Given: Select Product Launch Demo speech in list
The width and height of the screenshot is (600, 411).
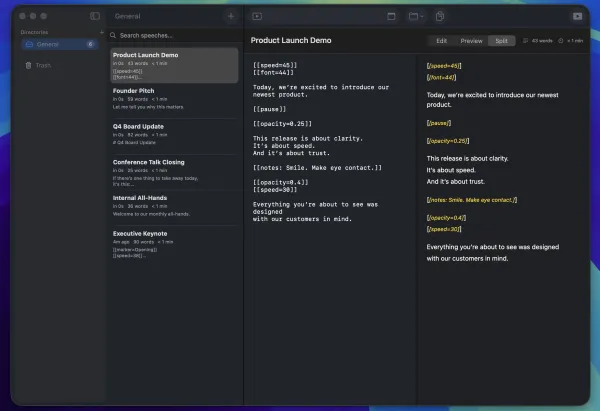Looking at the screenshot, I should pyautogui.click(x=174, y=65).
